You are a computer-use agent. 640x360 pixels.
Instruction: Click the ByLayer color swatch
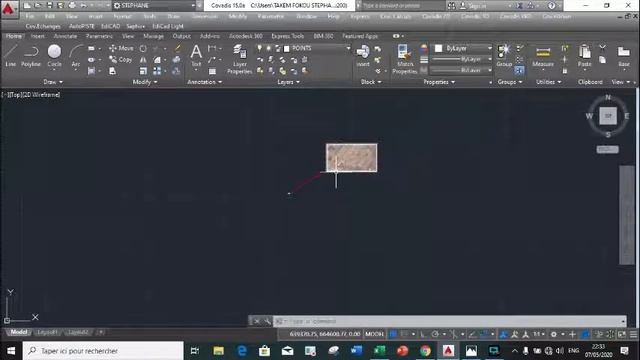click(438, 48)
